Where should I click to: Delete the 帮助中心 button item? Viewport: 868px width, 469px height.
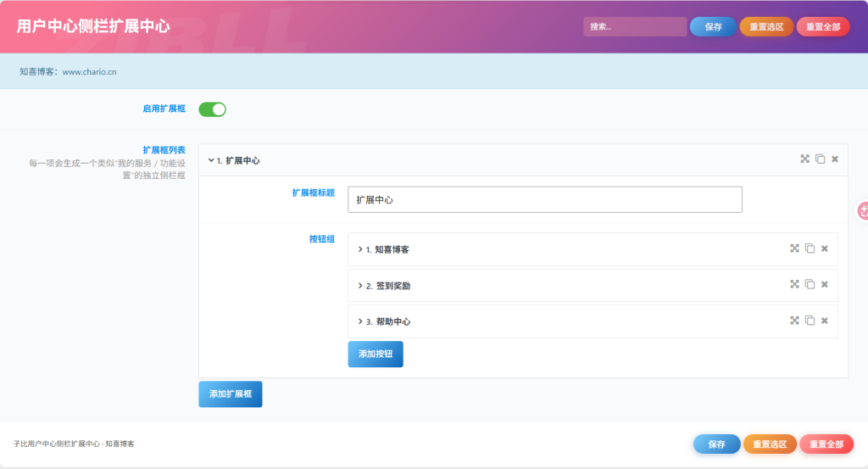[824, 321]
